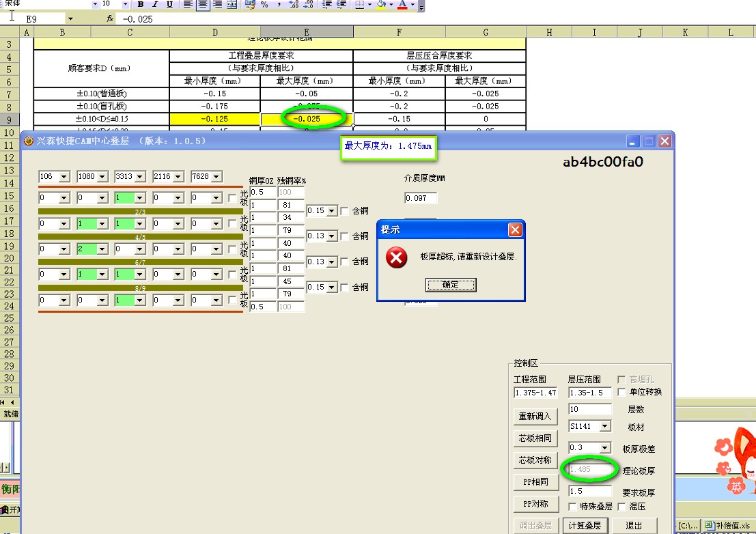Open the 7628 PP type dropdown

click(x=216, y=177)
